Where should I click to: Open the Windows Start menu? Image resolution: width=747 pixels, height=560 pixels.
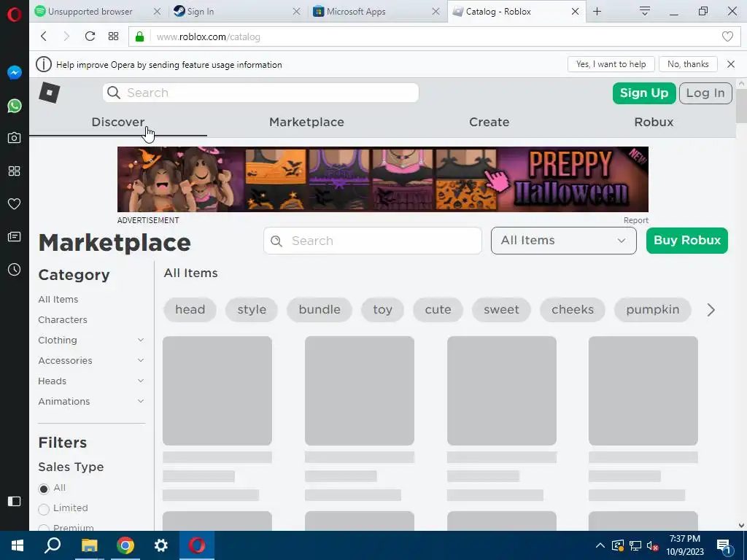click(18, 545)
